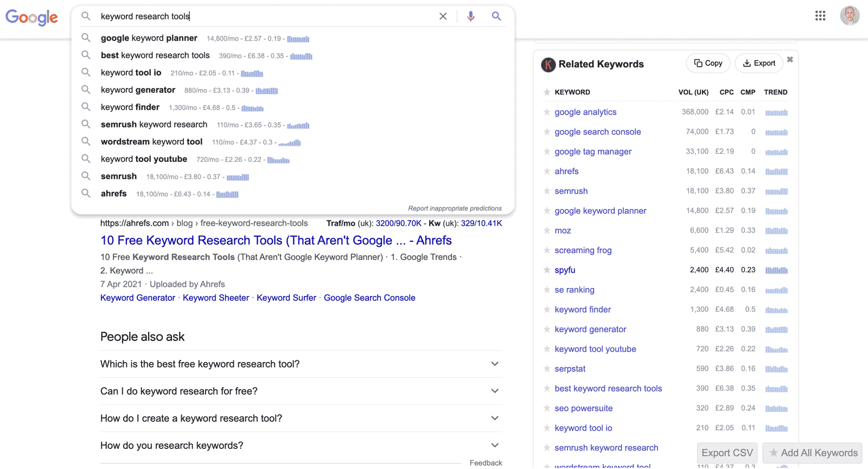This screenshot has height=469, width=868.
Task: Star the serpstat keyword
Action: coord(547,369)
